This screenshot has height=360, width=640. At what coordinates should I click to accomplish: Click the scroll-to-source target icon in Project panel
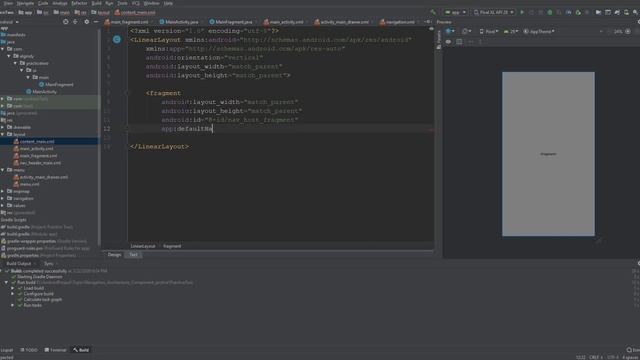pyautogui.click(x=66, y=22)
